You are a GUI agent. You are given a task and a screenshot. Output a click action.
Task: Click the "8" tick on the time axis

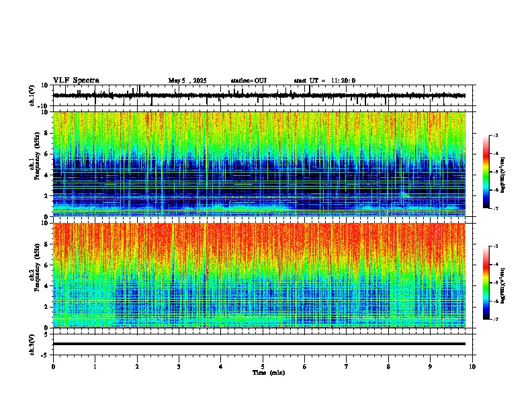388,367
